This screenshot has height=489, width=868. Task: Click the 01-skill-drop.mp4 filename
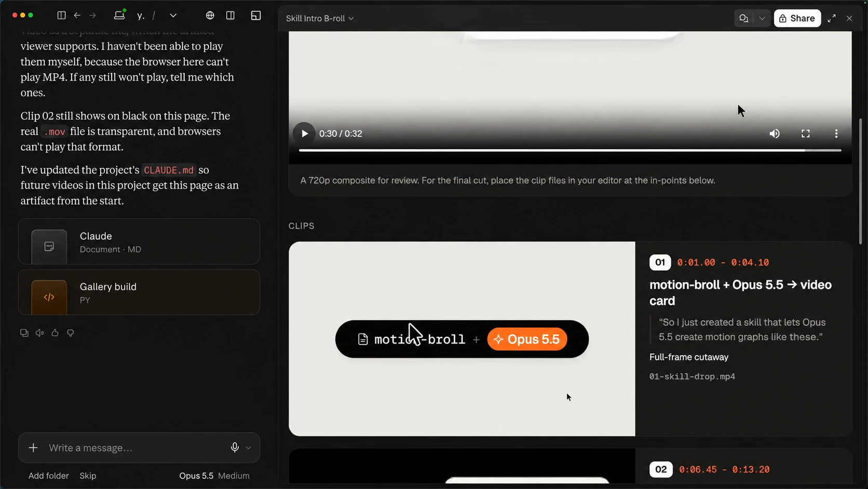692,376
